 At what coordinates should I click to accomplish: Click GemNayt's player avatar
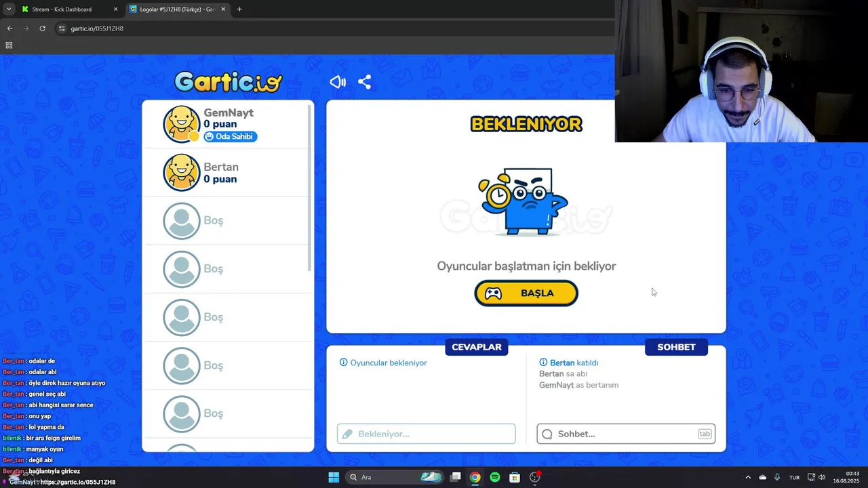[182, 125]
